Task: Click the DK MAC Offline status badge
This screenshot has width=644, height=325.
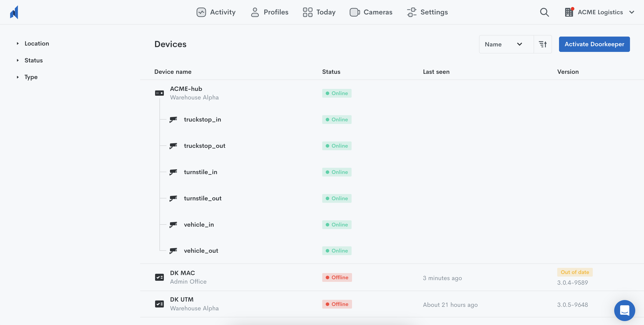Action: tap(337, 277)
